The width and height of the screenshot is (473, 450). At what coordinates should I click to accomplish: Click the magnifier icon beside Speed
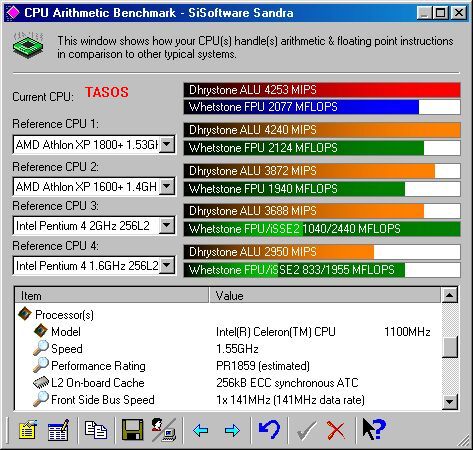click(x=41, y=348)
